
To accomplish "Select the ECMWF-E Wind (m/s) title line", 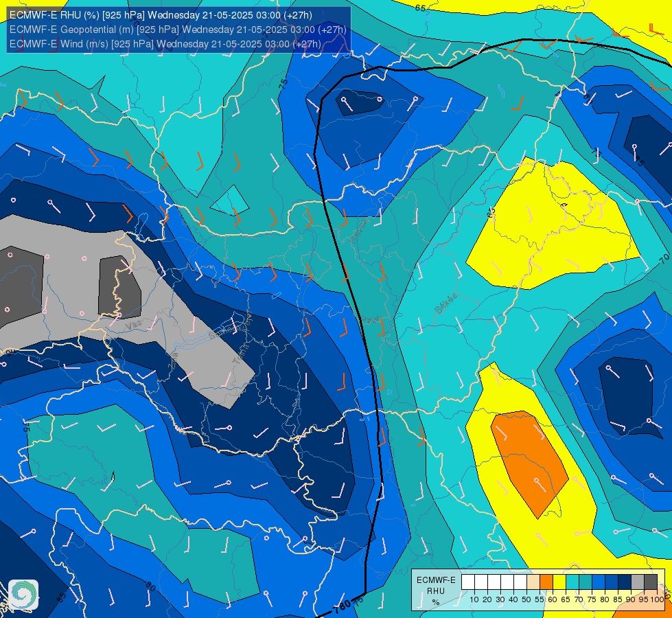I will (165, 44).
